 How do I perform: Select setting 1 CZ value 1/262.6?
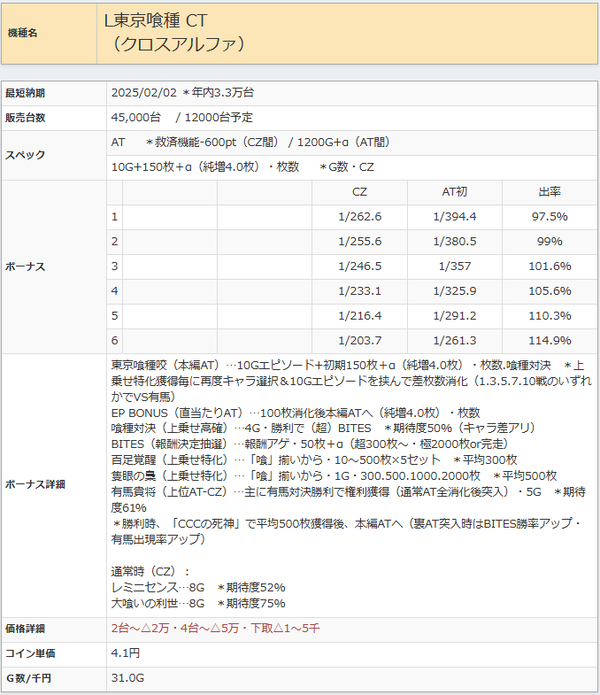(359, 217)
